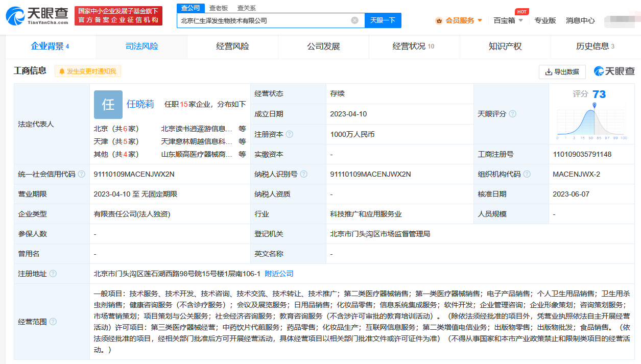Click the help icon beside 经营范围
641x364 pixels.
[x=53, y=322]
